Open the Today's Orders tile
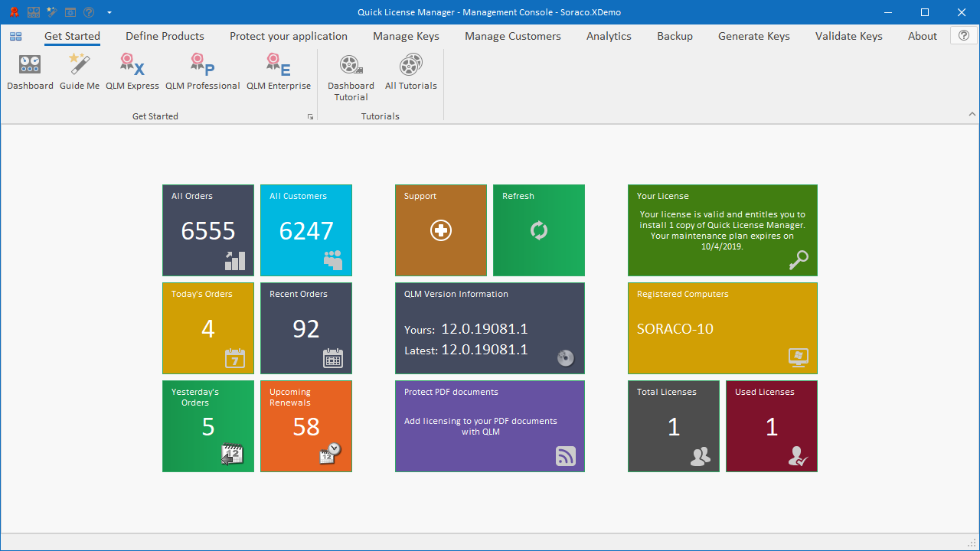The height and width of the screenshot is (551, 980). (208, 328)
